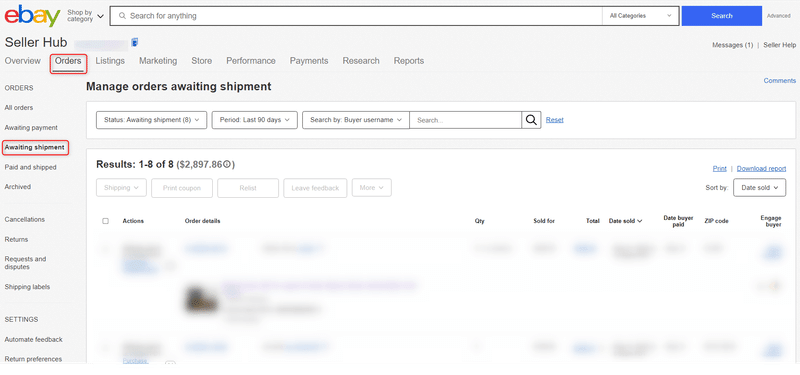The width and height of the screenshot is (800, 375).
Task: Open Return preferences setting
Action: (33, 359)
